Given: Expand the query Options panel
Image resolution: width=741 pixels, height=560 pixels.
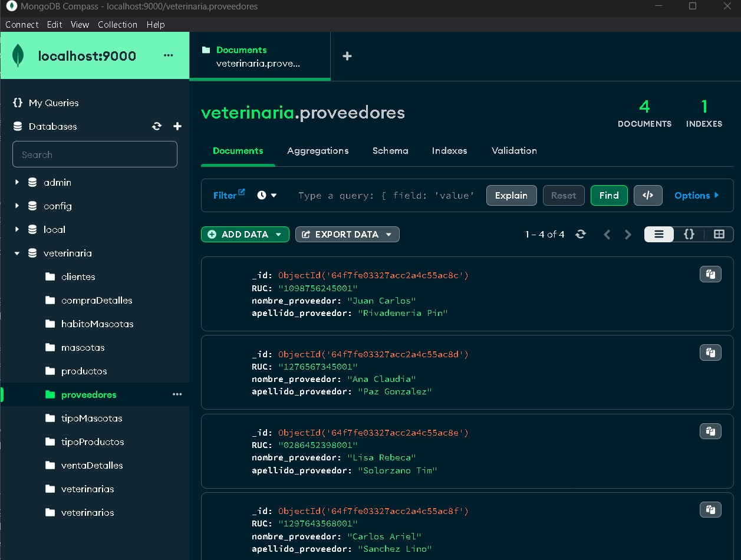Looking at the screenshot, I should tap(696, 195).
